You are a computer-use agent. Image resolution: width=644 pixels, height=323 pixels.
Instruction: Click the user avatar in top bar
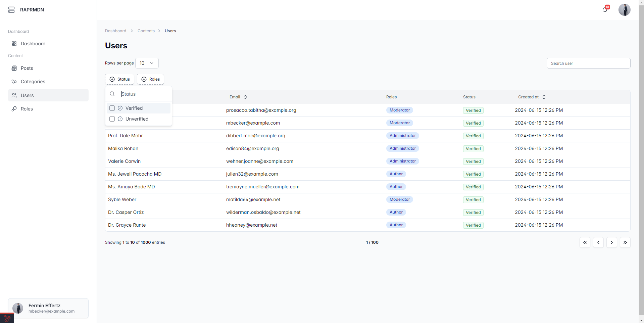[624, 10]
